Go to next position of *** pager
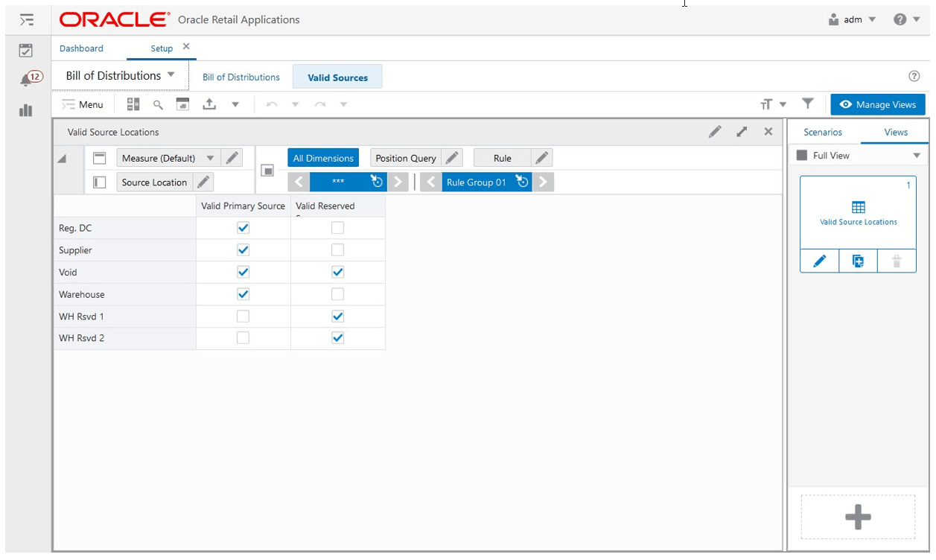 (398, 182)
